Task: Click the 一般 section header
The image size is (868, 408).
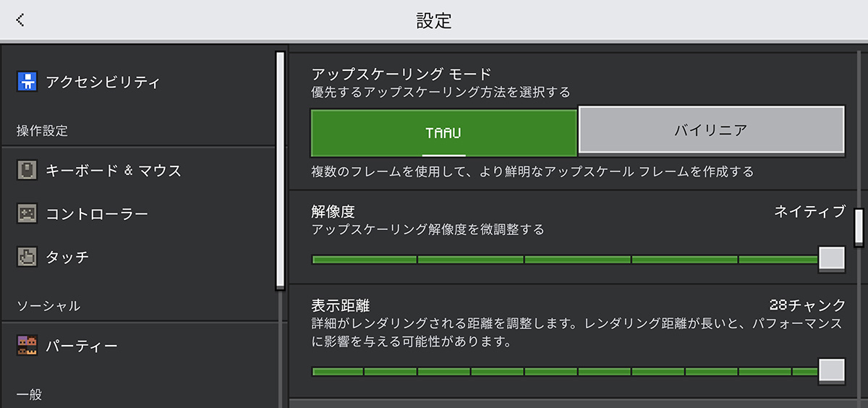Action: point(30,394)
